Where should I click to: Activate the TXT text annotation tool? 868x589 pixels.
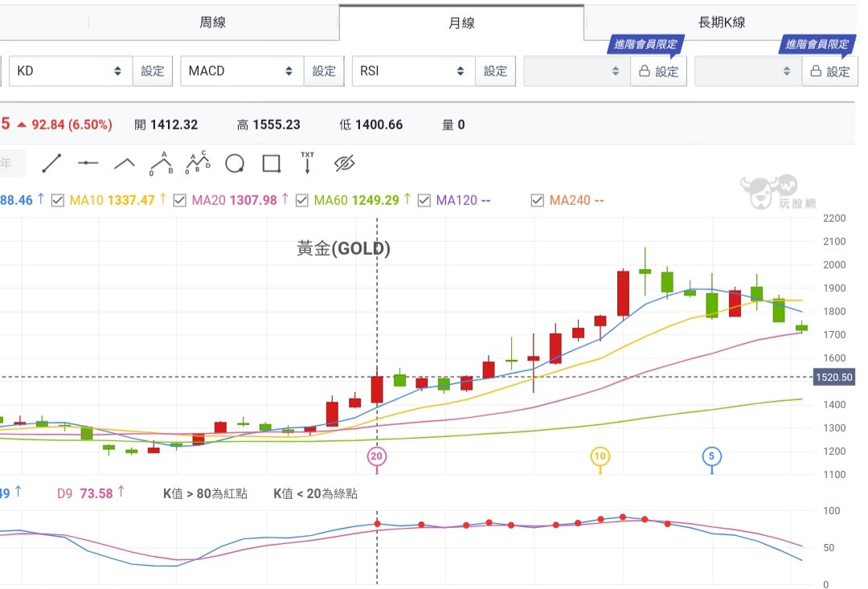[307, 162]
